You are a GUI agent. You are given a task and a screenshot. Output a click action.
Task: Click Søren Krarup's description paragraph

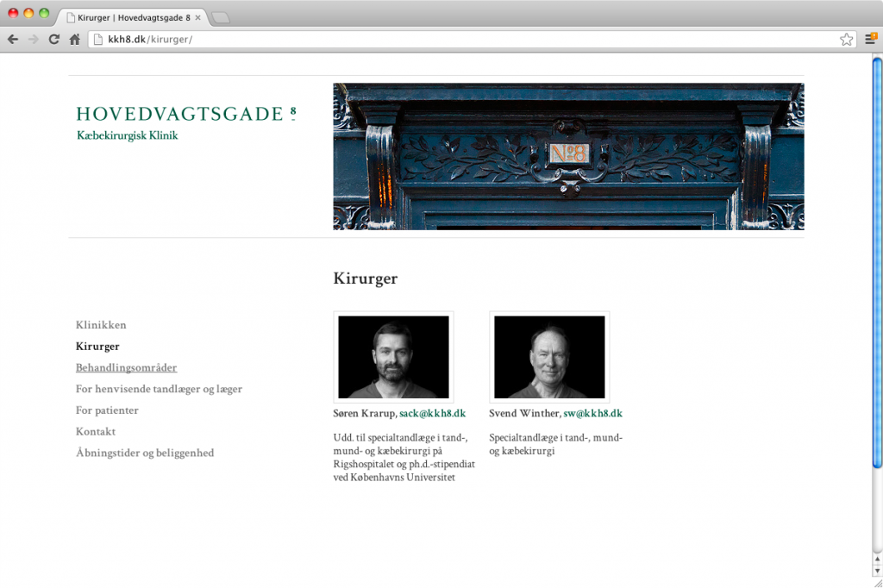404,457
